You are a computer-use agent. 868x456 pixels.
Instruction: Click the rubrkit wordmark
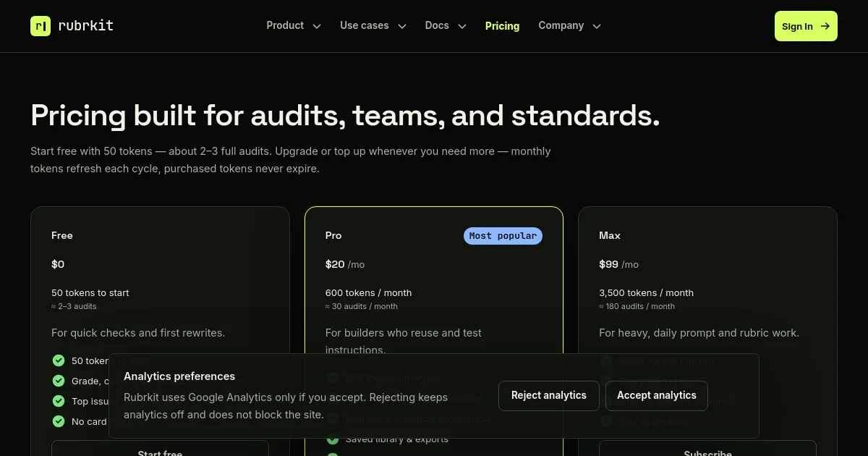tap(85, 26)
